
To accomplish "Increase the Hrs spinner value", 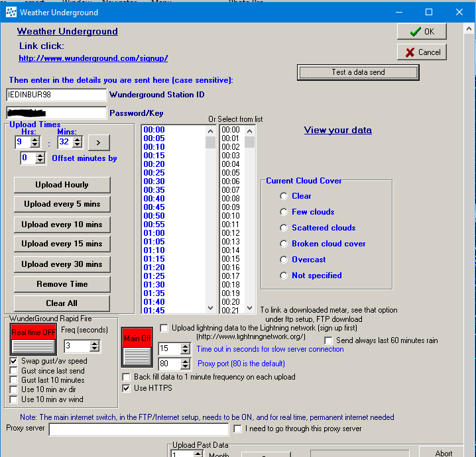I will point(35,140).
